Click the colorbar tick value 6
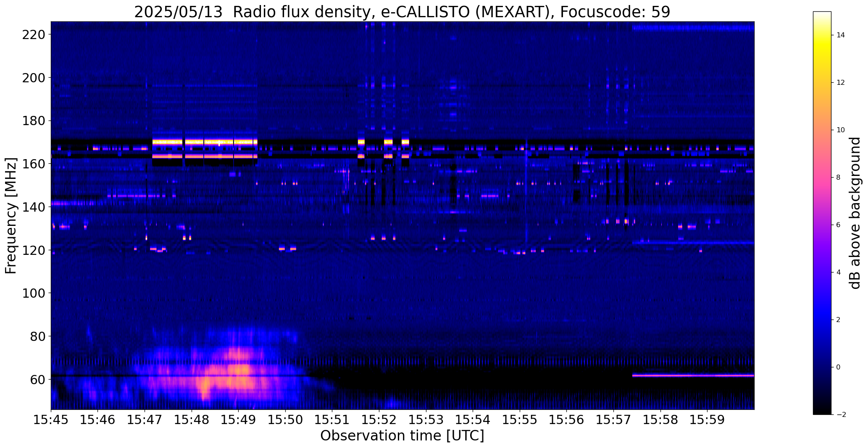This screenshot has height=448, width=868. click(839, 225)
